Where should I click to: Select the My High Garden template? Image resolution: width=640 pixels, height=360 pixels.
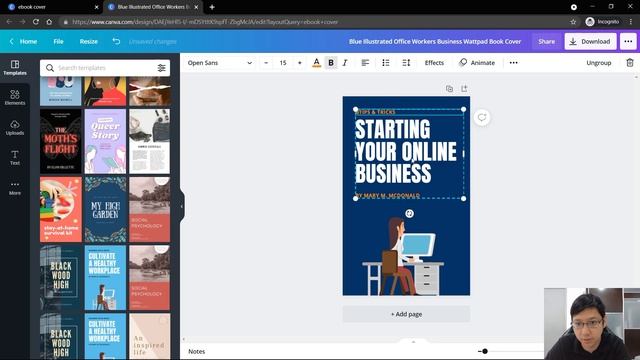click(105, 209)
